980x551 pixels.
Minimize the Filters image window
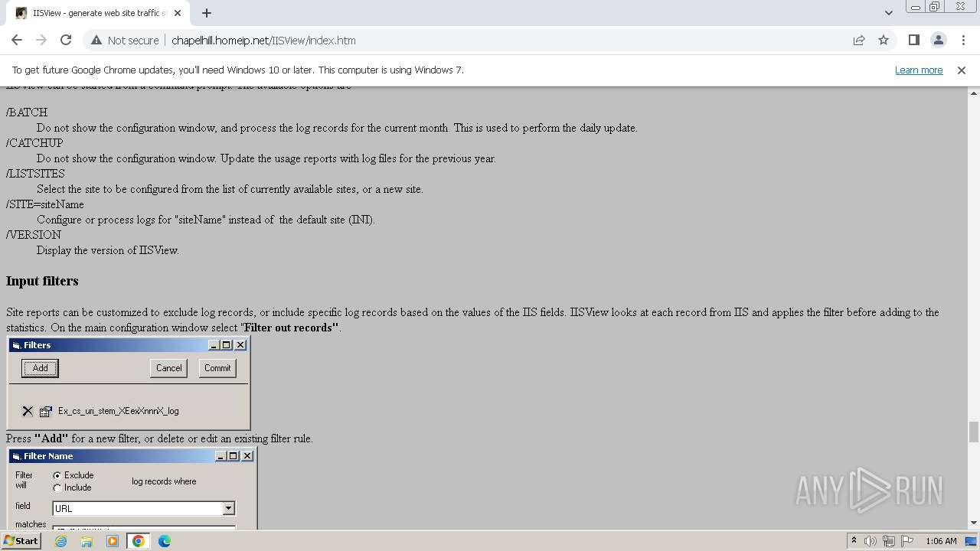214,345
